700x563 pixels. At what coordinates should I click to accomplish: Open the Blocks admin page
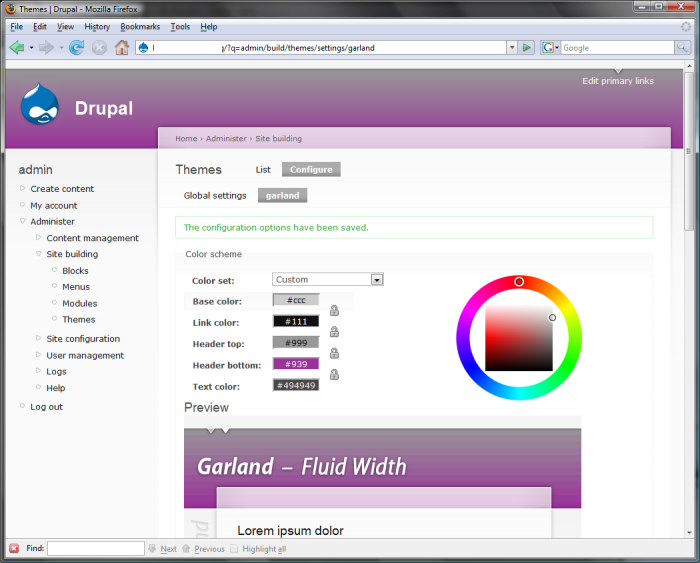click(75, 271)
